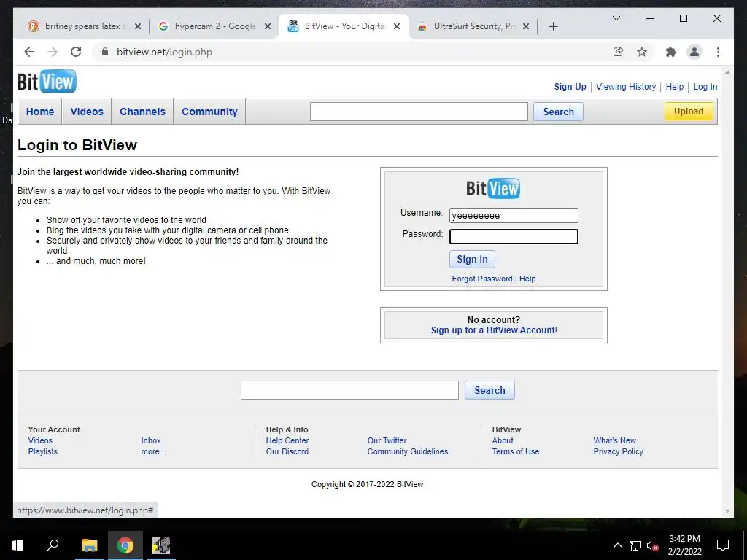This screenshot has width=747, height=560.
Task: Click the yellow Upload button
Action: coord(689,112)
